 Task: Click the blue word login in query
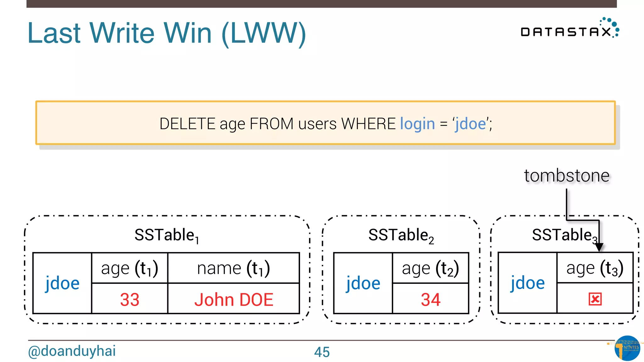(x=417, y=124)
